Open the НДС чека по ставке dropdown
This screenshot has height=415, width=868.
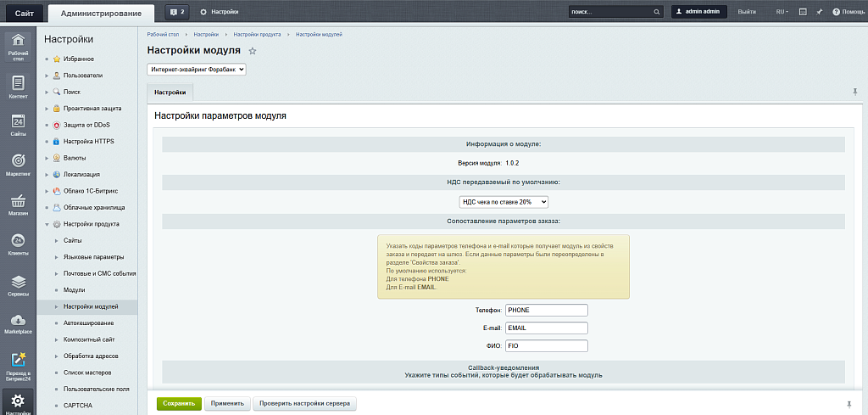(x=504, y=202)
